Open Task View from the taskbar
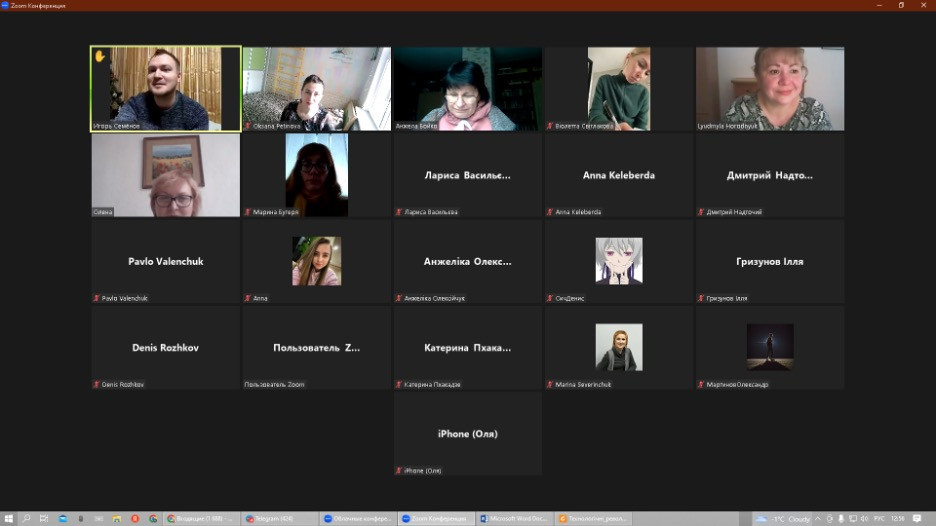936x526 pixels. click(44, 519)
